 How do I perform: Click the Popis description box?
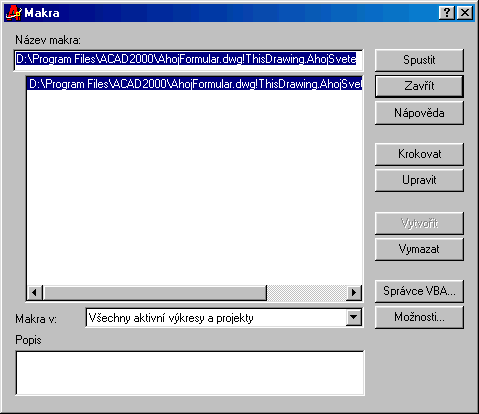[190, 373]
